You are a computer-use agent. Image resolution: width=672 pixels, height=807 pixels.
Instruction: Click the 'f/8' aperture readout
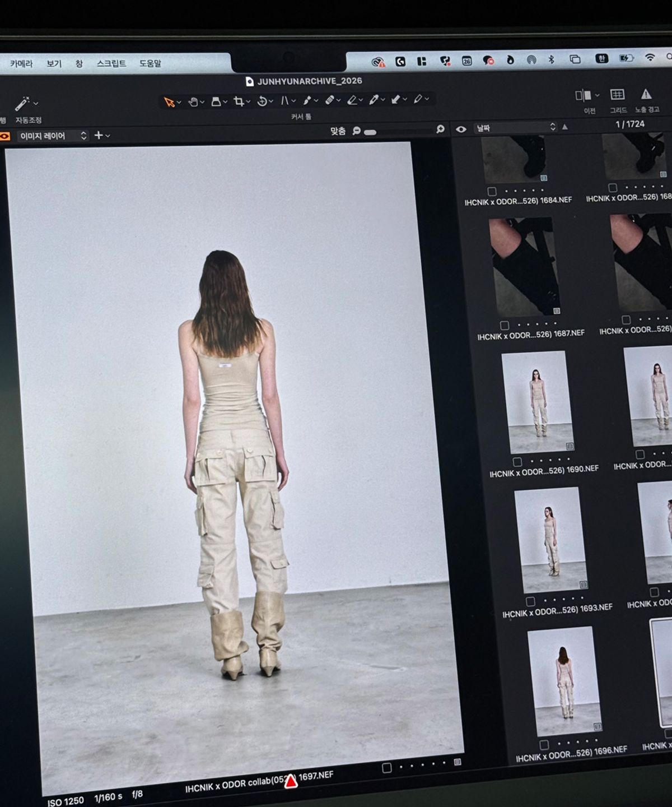(137, 795)
